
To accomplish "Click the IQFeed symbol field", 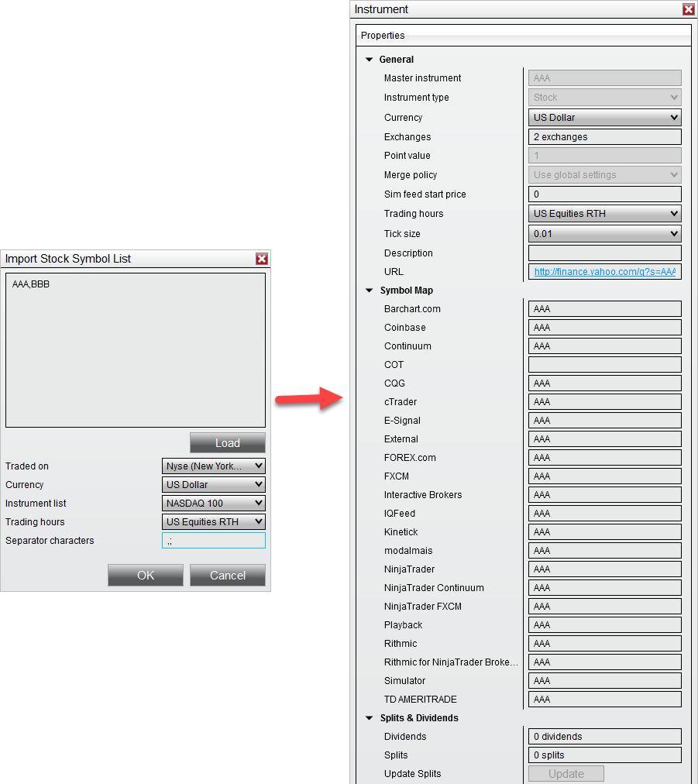I will (x=604, y=514).
